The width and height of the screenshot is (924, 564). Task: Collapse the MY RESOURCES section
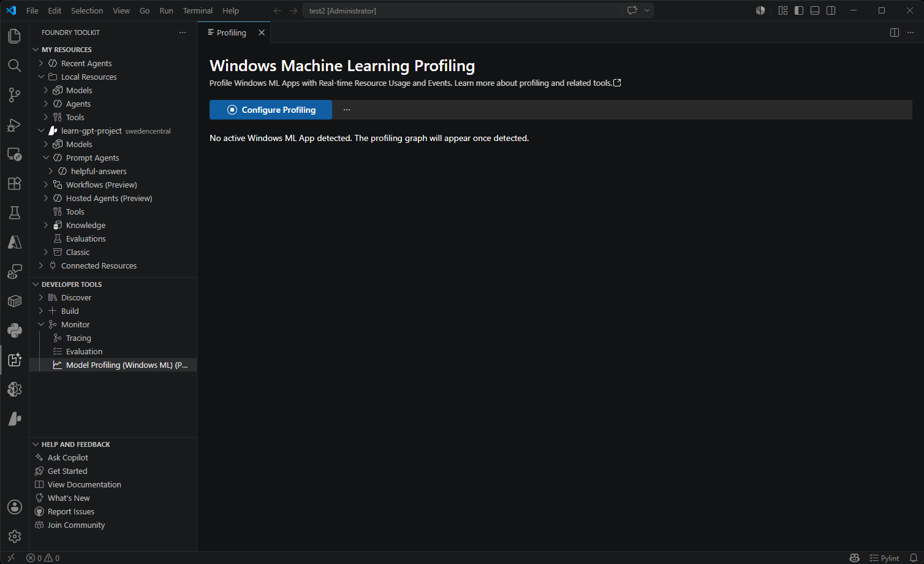pos(36,50)
